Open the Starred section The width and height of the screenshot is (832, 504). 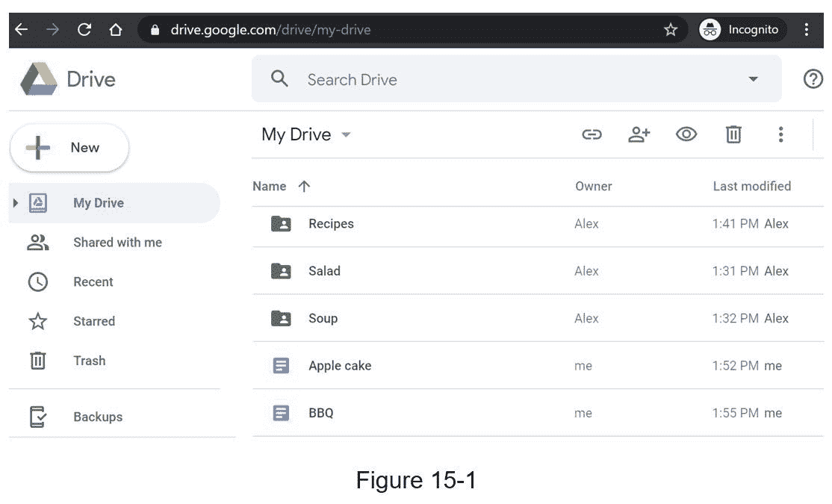pos(93,322)
